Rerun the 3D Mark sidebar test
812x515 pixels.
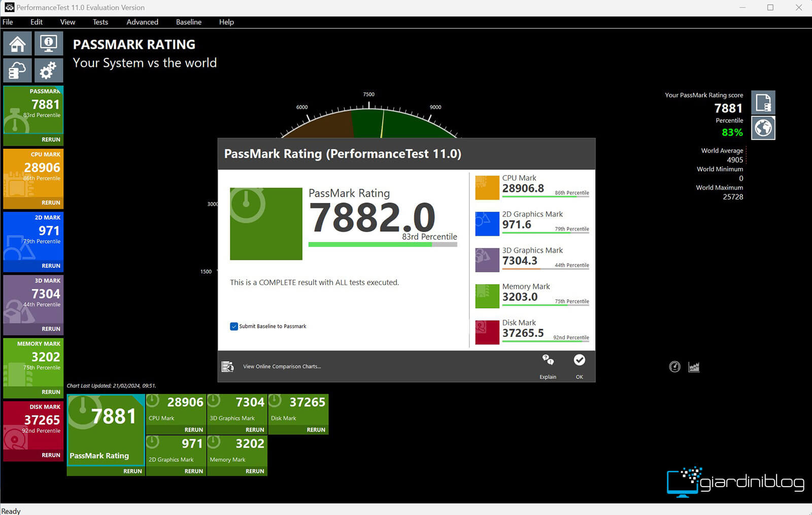pos(51,329)
